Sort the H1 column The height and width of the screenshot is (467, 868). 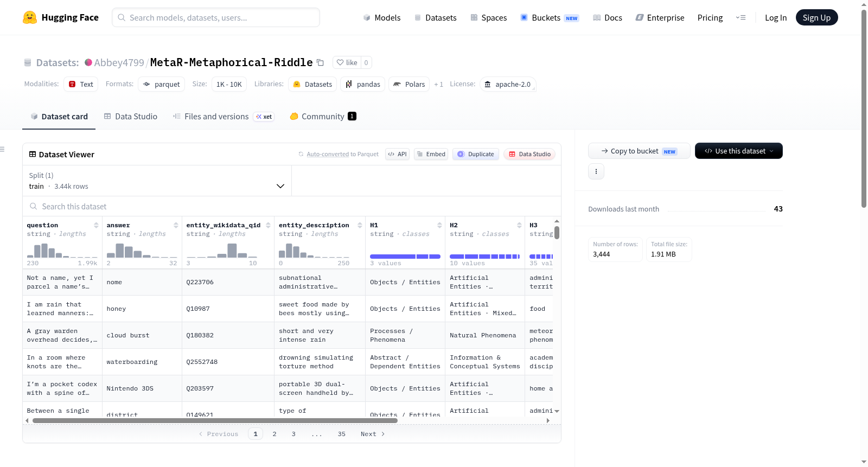click(439, 225)
